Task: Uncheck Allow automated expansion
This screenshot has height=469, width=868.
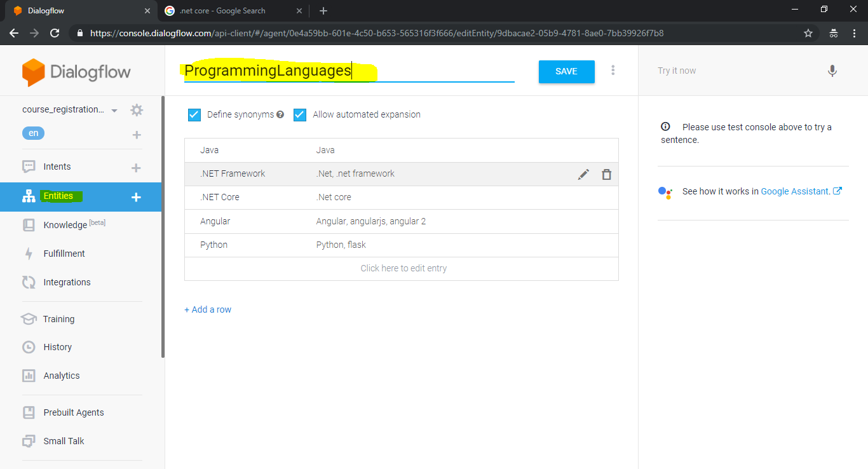Action: pos(299,114)
